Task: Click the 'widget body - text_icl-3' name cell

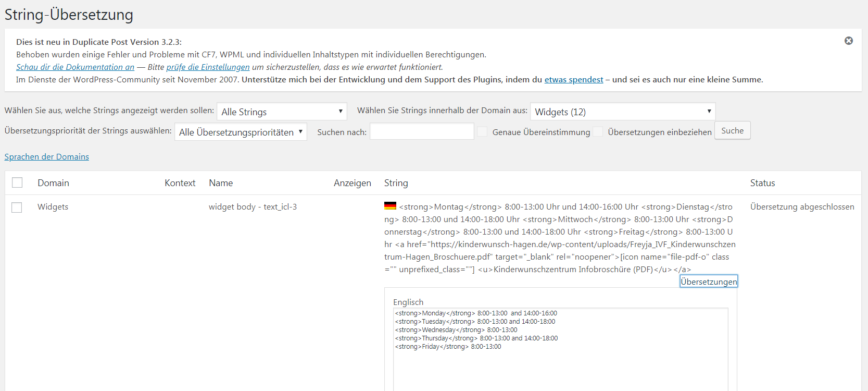Action: [x=253, y=207]
